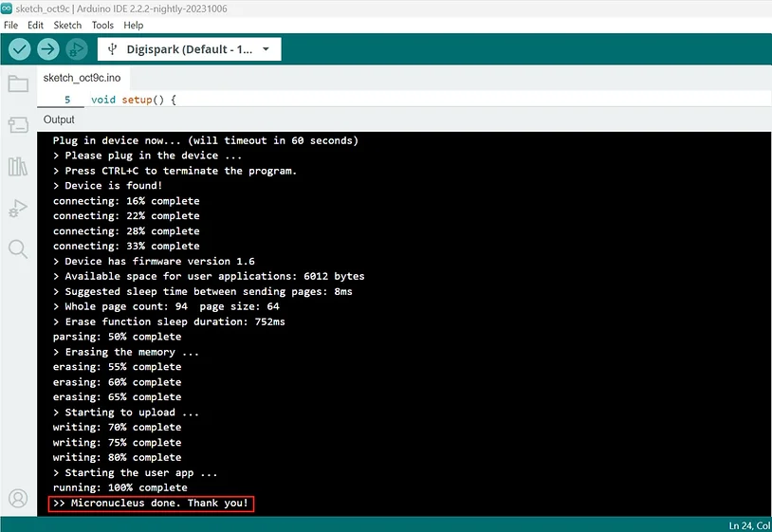Open the File menu
The image size is (772, 532).
(x=10, y=25)
